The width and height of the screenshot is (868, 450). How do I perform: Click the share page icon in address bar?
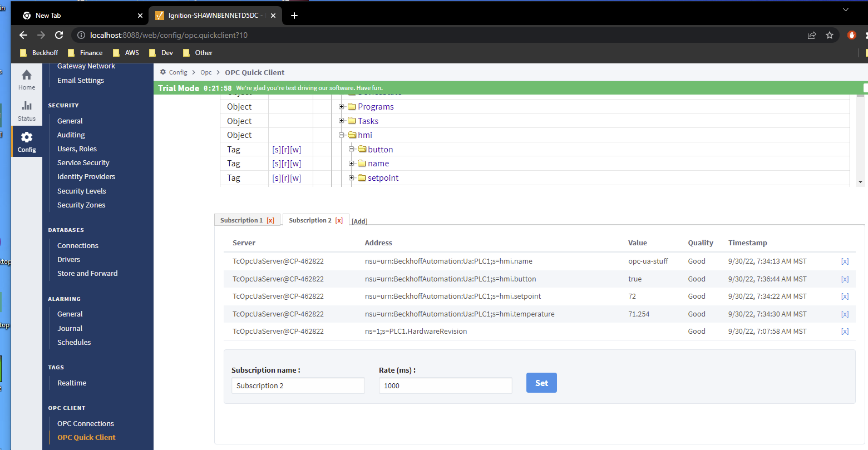(x=812, y=35)
